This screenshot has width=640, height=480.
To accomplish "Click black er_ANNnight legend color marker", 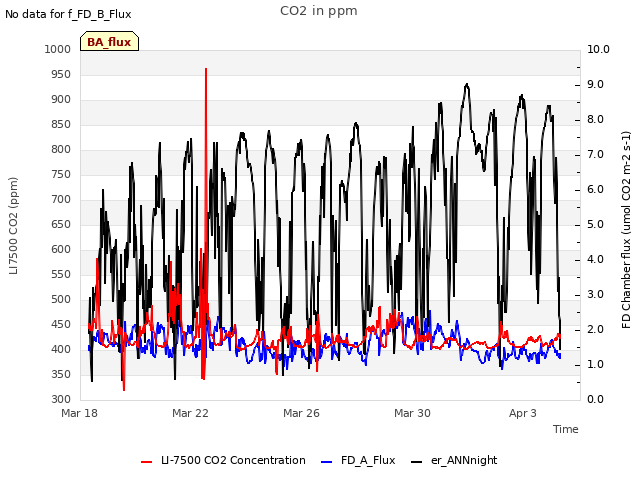I will (416, 462).
